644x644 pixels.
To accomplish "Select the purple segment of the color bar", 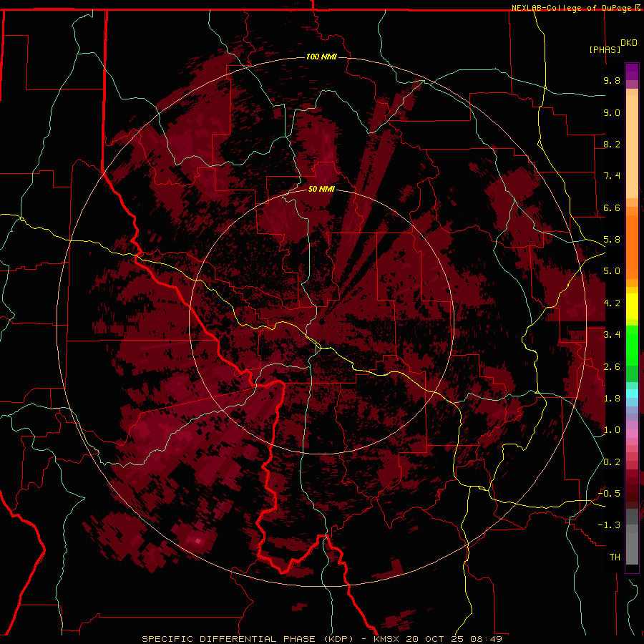I will point(632,72).
